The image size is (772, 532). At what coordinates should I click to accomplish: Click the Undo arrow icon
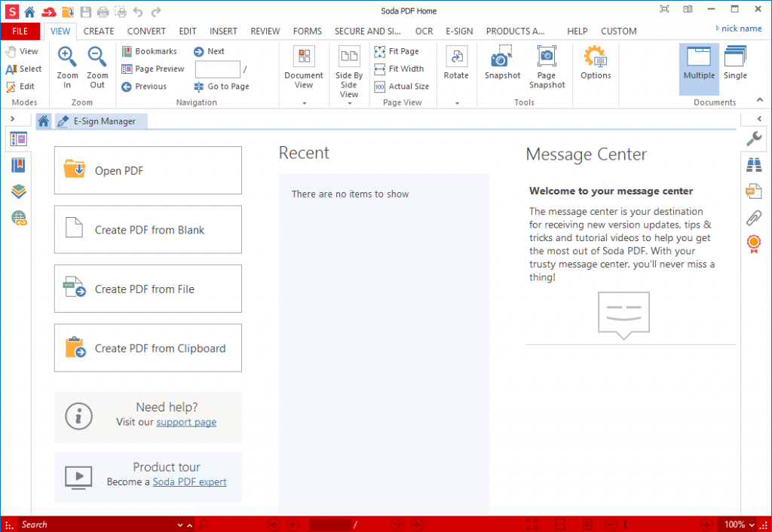click(x=138, y=12)
